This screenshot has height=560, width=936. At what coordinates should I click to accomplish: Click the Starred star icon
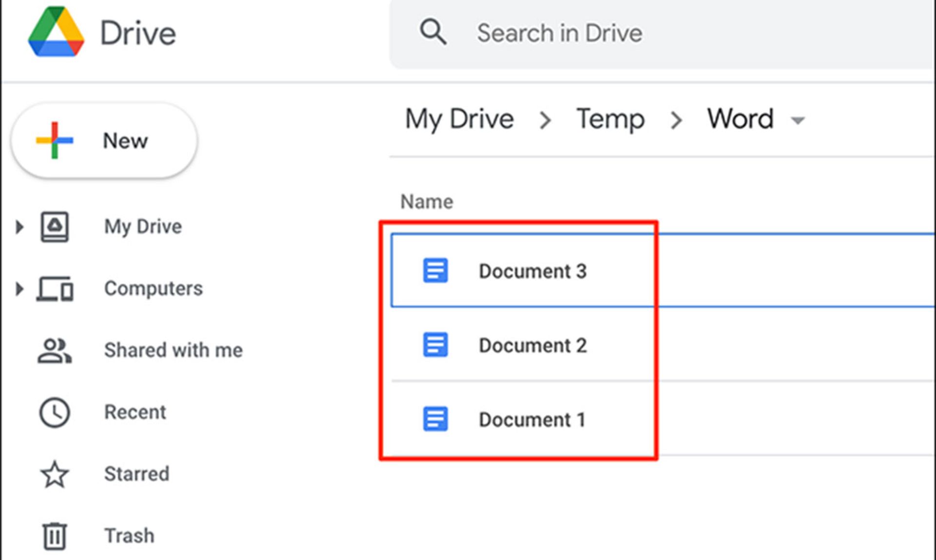coord(54,474)
